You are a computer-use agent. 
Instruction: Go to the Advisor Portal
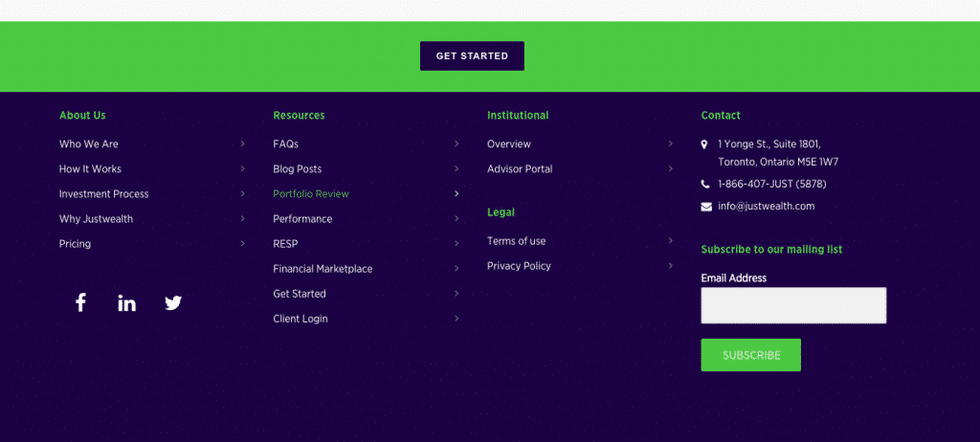[520, 168]
